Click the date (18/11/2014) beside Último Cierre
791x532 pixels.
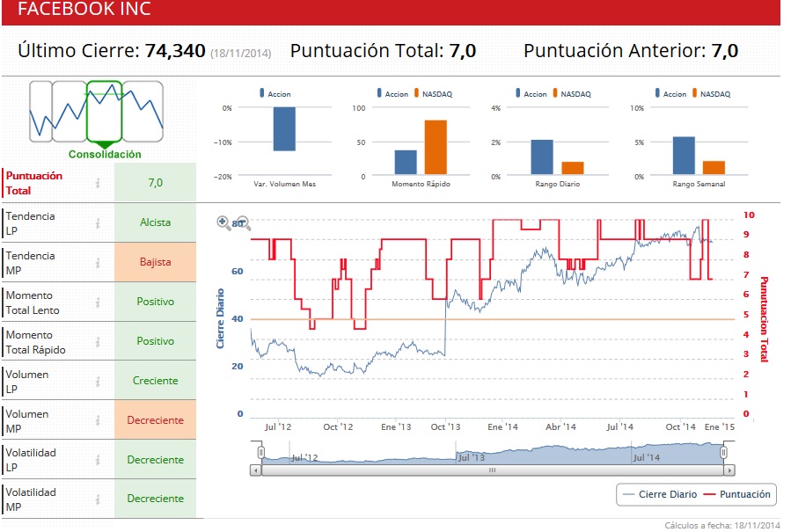point(240,53)
